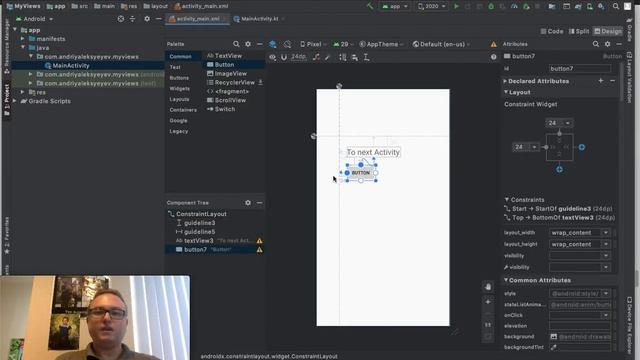Click the Pan hand tool icon
Viewport: 640px width, 360px height.
(488, 287)
